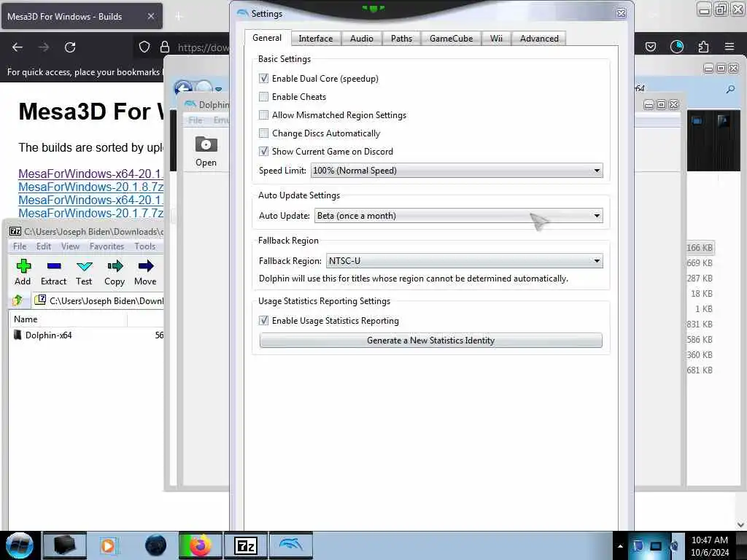Close the Mesa3D For Windows tab
Viewport: 747px width, 560px height.
coord(150,16)
